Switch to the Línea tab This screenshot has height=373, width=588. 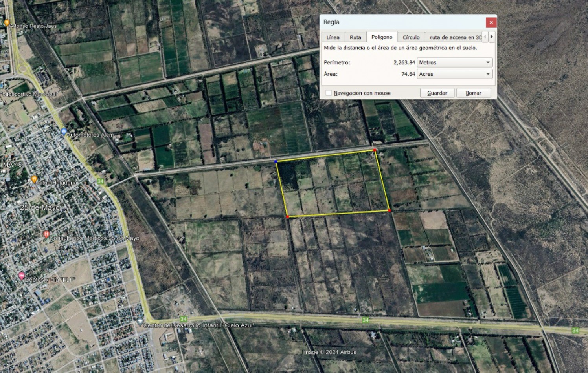(333, 37)
